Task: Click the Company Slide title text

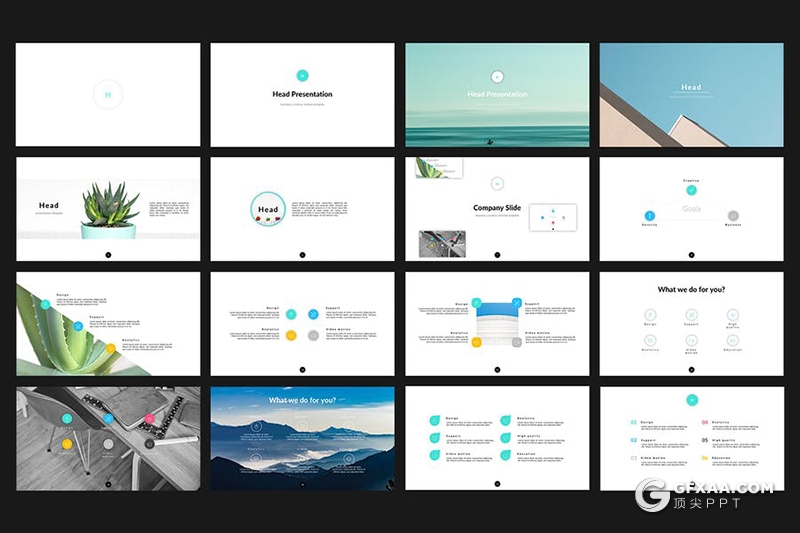Action: pos(497,208)
